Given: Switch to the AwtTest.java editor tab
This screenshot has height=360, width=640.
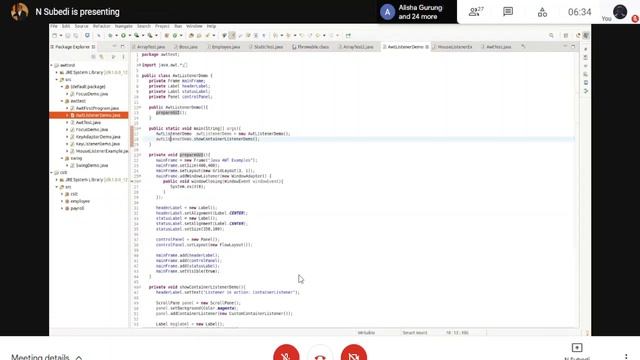Looking at the screenshot, I should [496, 47].
